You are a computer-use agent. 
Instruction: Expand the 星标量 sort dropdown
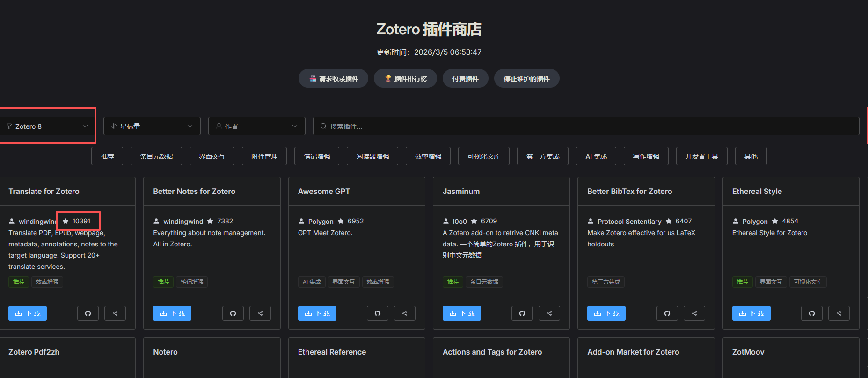[x=152, y=126]
